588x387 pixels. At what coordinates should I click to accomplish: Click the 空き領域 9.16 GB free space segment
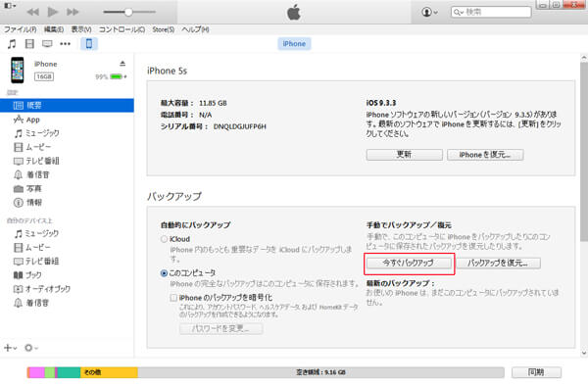[x=320, y=372]
